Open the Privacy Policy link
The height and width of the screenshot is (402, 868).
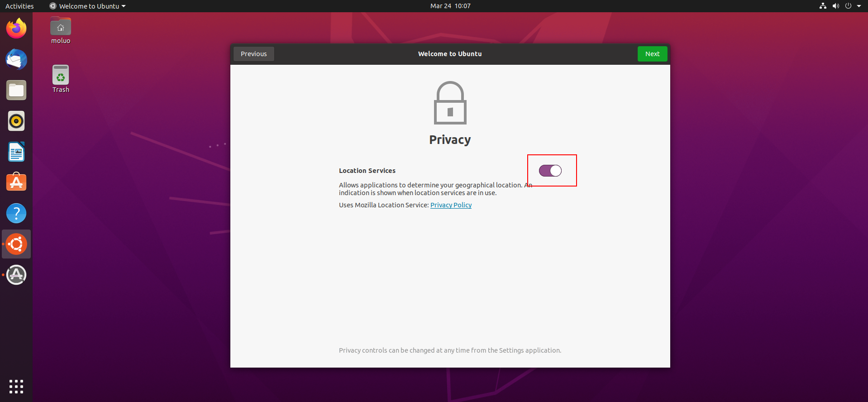pyautogui.click(x=451, y=205)
